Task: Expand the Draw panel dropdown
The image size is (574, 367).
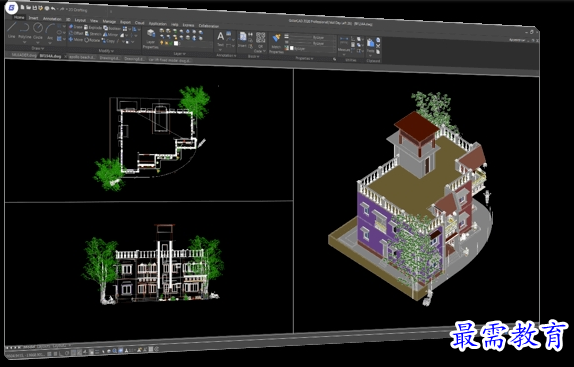Action: (37, 48)
